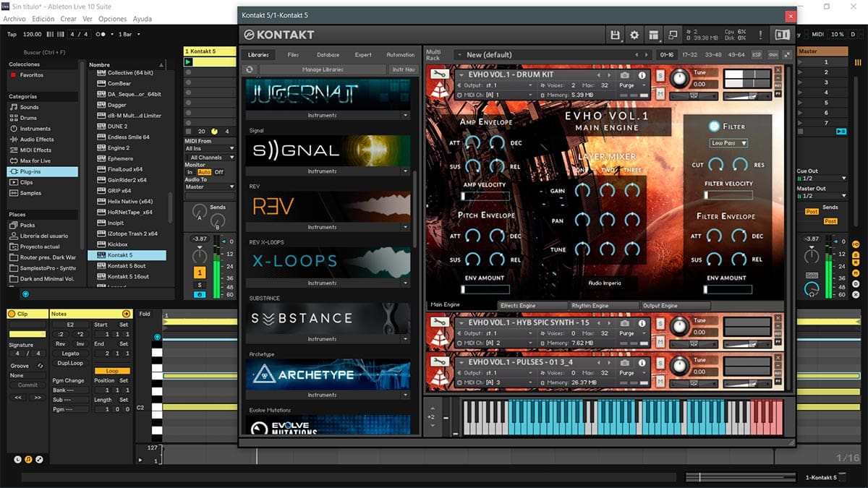Viewport: 868px width, 488px height.
Task: Open the Opciones menu
Action: pyautogui.click(x=112, y=19)
